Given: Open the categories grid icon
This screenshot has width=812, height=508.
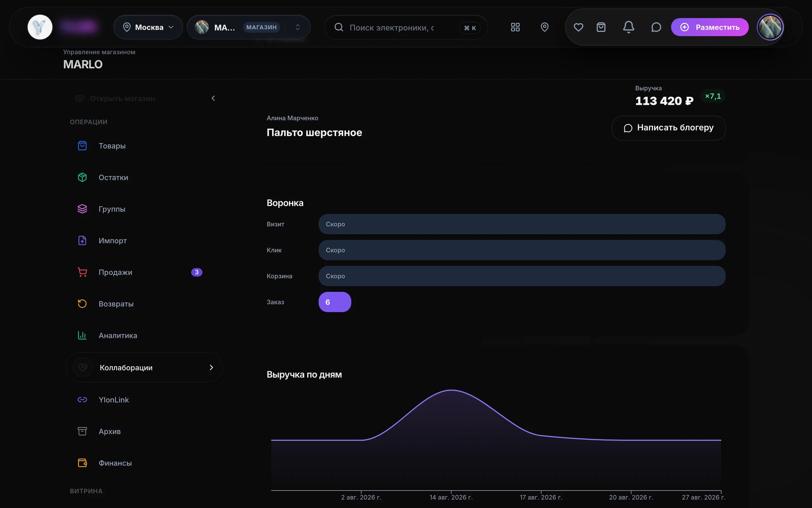Looking at the screenshot, I should click(515, 27).
